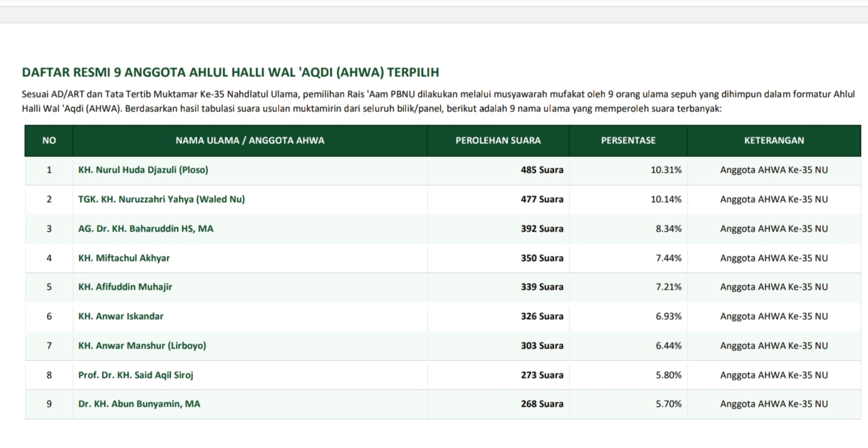
Task: Click row number '5' in the NO column
Action: point(49,287)
